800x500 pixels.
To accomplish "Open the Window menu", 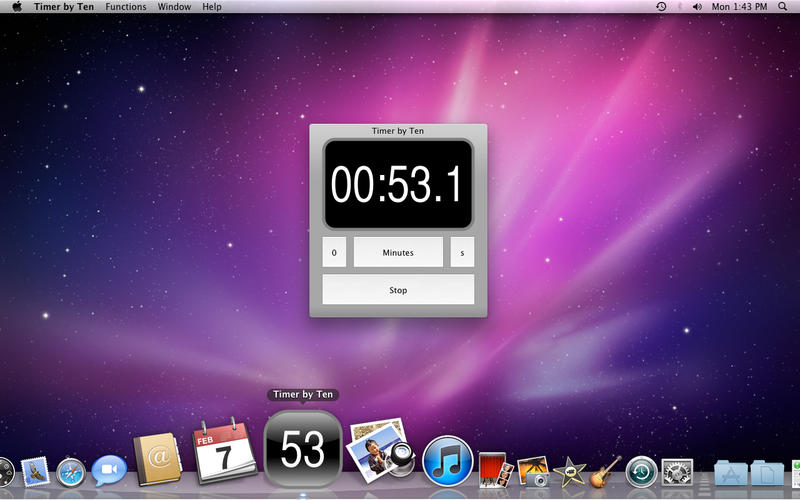I will pos(174,7).
